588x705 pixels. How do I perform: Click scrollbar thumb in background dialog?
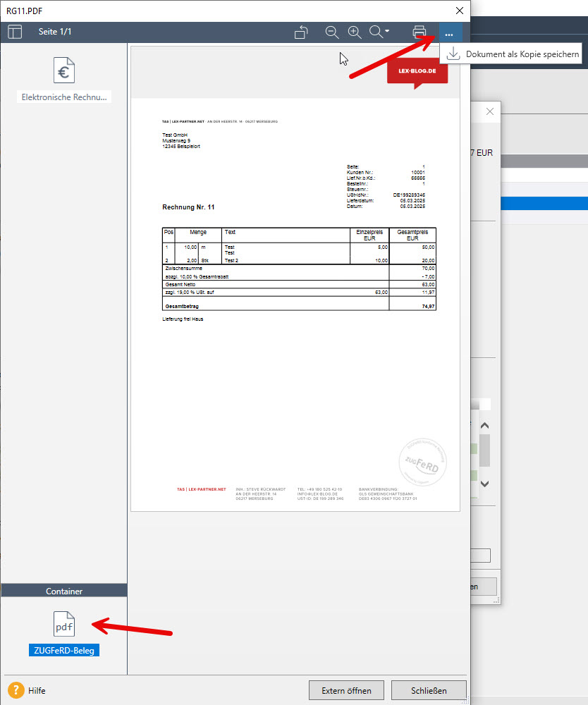click(484, 450)
